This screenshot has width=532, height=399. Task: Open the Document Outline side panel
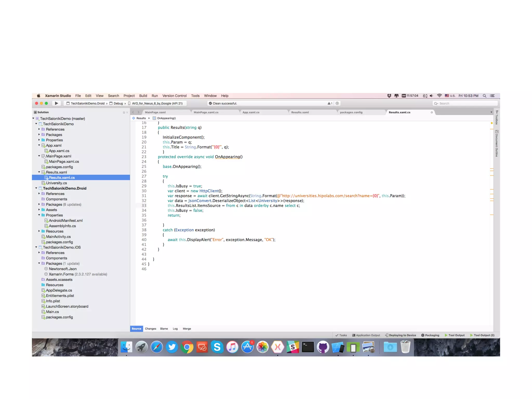[497, 143]
